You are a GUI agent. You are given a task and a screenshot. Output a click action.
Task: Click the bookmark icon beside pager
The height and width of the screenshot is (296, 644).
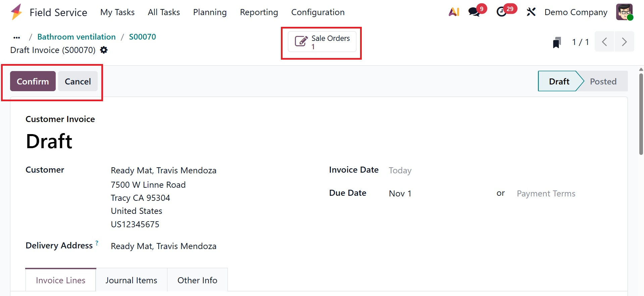(557, 42)
